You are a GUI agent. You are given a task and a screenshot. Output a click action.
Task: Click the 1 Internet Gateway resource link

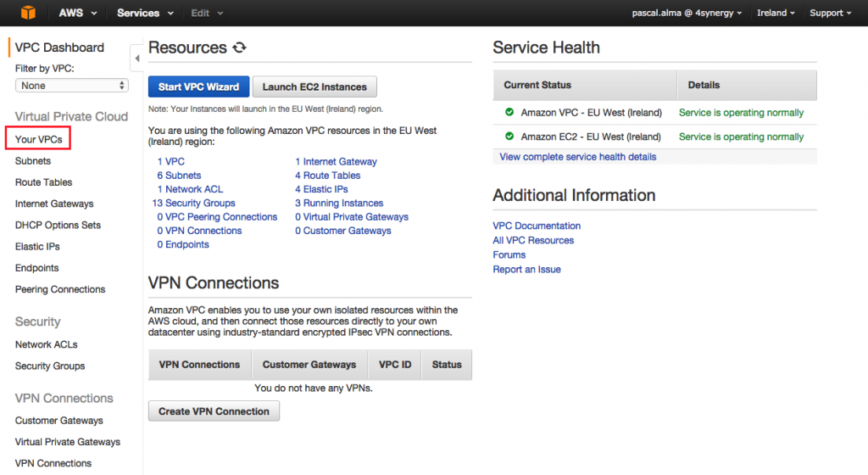[x=336, y=162]
